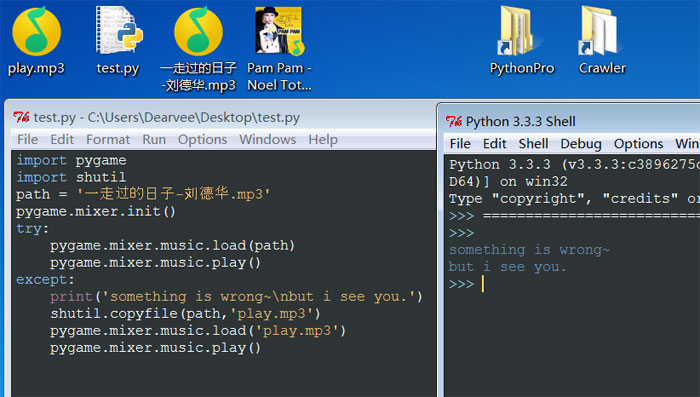Open Options menu in test.py editor
The width and height of the screenshot is (700, 397).
[x=202, y=139]
